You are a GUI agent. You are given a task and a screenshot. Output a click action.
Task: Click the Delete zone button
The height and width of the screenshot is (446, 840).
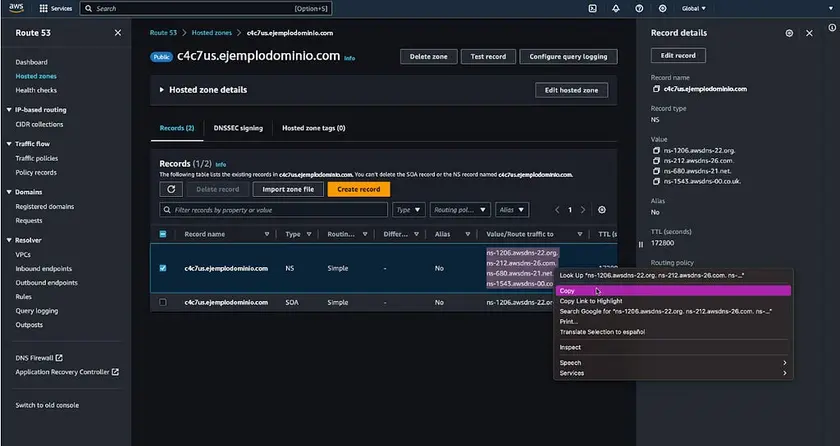[429, 56]
